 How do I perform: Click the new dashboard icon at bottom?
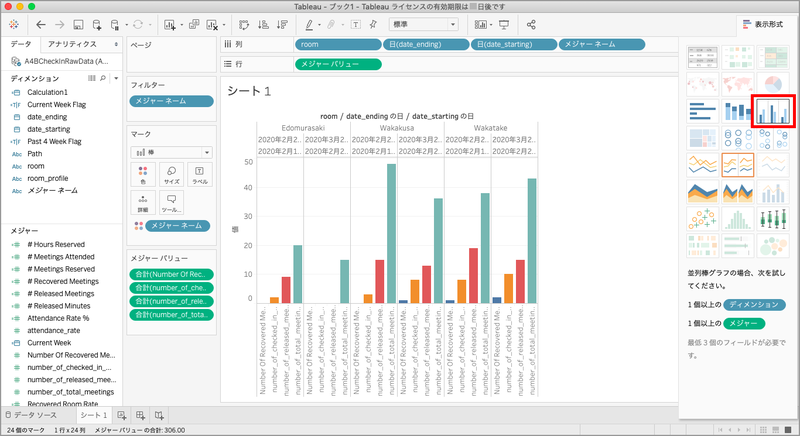[x=140, y=415]
